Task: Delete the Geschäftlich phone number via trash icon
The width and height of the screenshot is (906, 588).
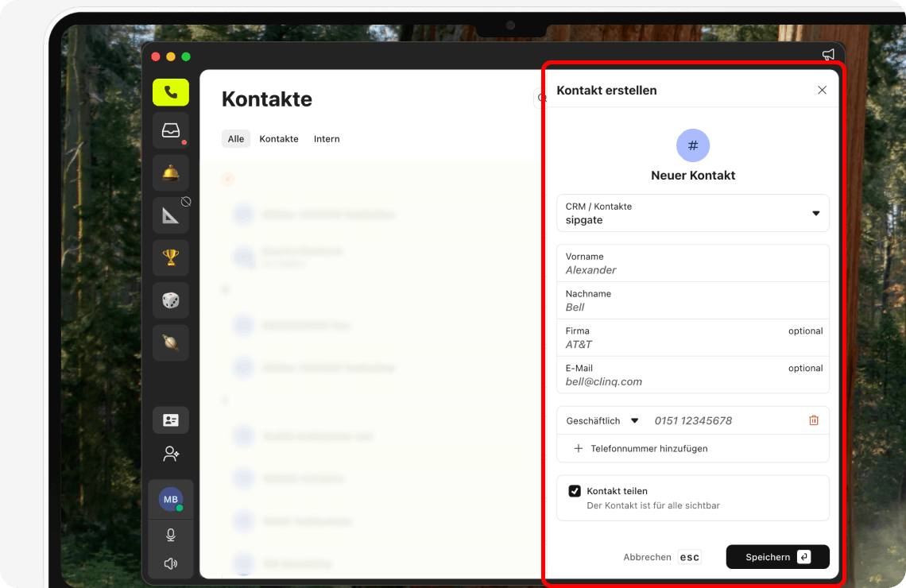Action: pos(813,420)
